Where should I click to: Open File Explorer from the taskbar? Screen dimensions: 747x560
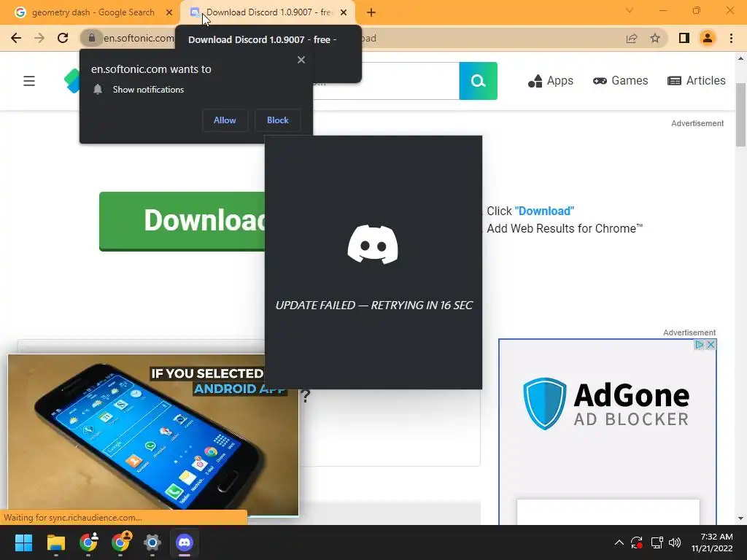click(55, 542)
